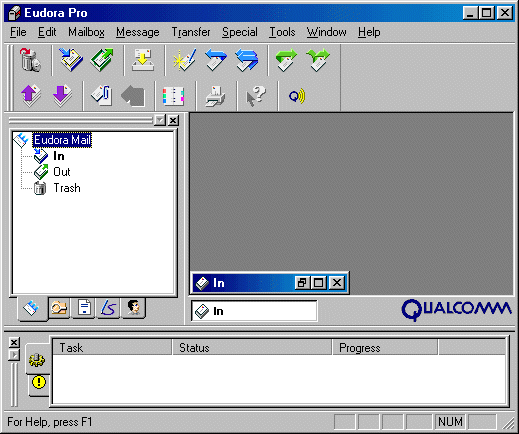This screenshot has width=519, height=434.
Task: Click the Redirect toolbar icon
Action: 318,60
